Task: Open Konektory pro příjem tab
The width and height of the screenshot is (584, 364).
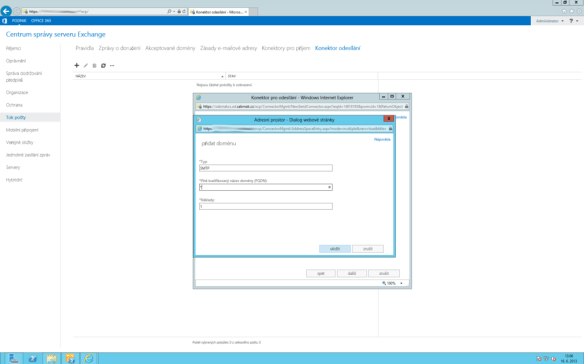Action: point(286,48)
